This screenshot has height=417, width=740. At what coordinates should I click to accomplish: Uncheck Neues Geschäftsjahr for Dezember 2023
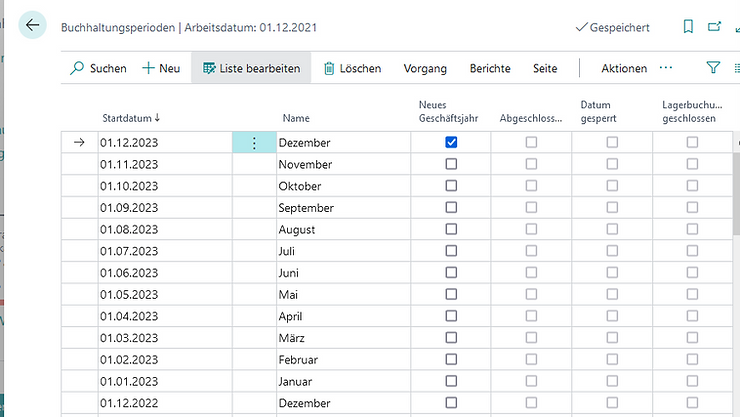[451, 143]
